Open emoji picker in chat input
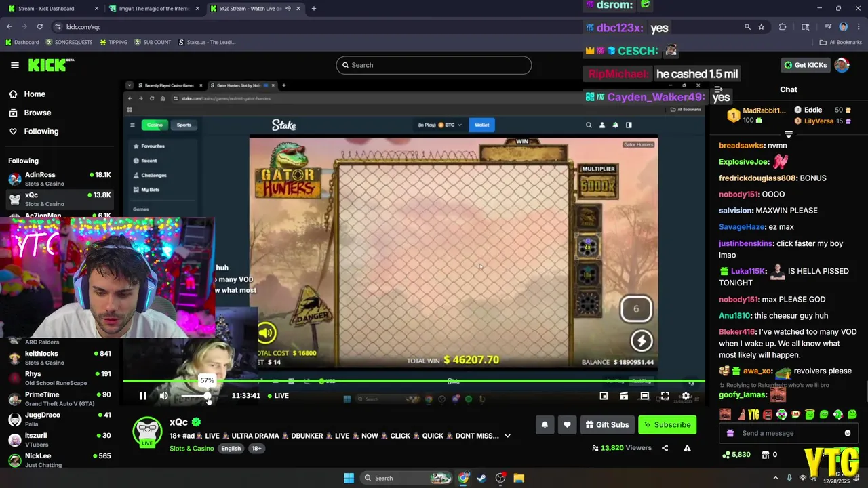 pyautogui.click(x=848, y=433)
